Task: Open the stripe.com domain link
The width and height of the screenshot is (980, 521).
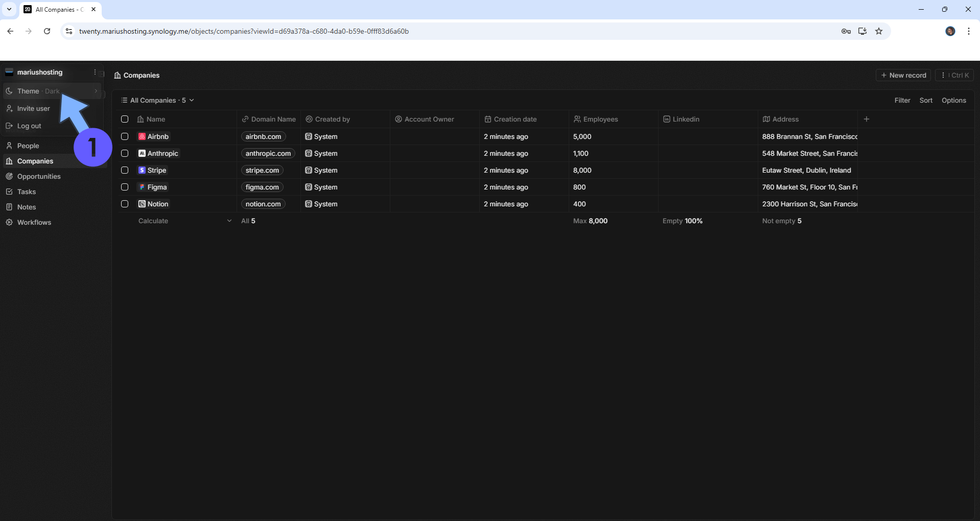Action: pyautogui.click(x=262, y=170)
